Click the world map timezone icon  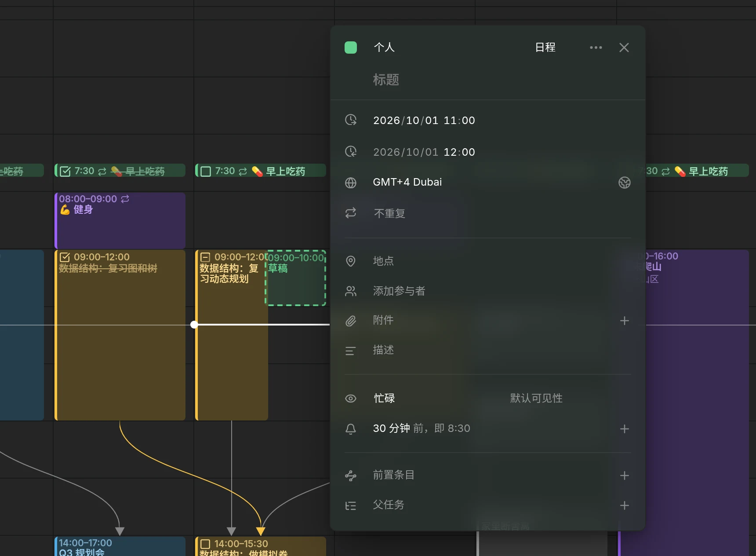(625, 183)
